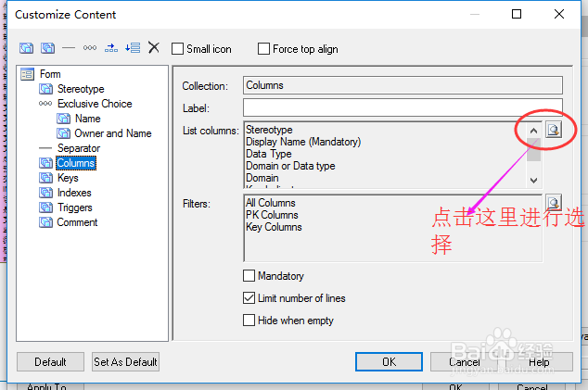Click the Owner and Name item icon
Image resolution: width=588 pixels, height=390 pixels.
[63, 133]
